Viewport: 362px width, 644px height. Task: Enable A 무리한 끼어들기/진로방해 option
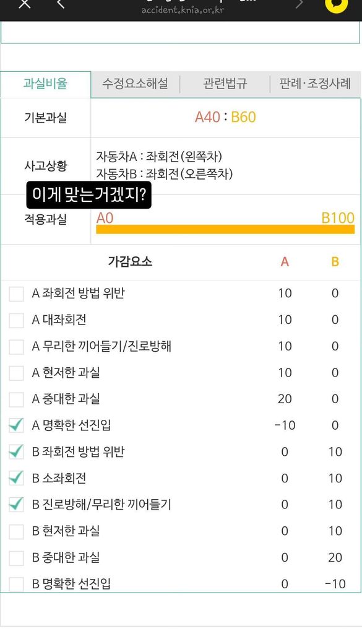click(17, 347)
